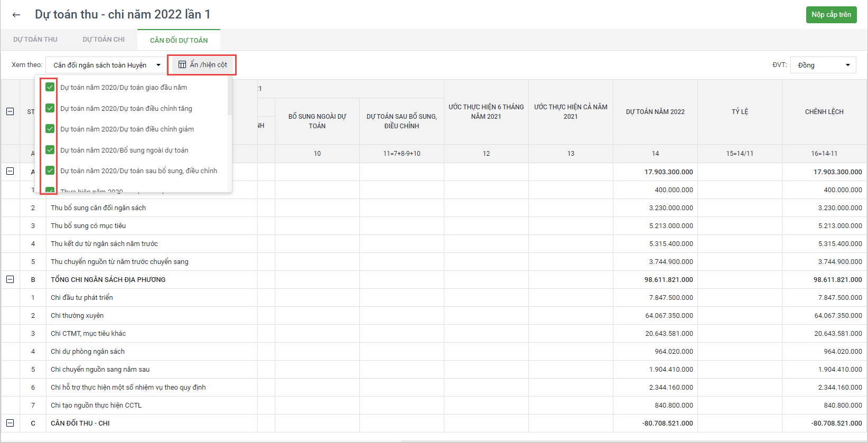Uncheck Dự toán giao đầu năm column
The width and height of the screenshot is (868, 443).
(x=50, y=87)
